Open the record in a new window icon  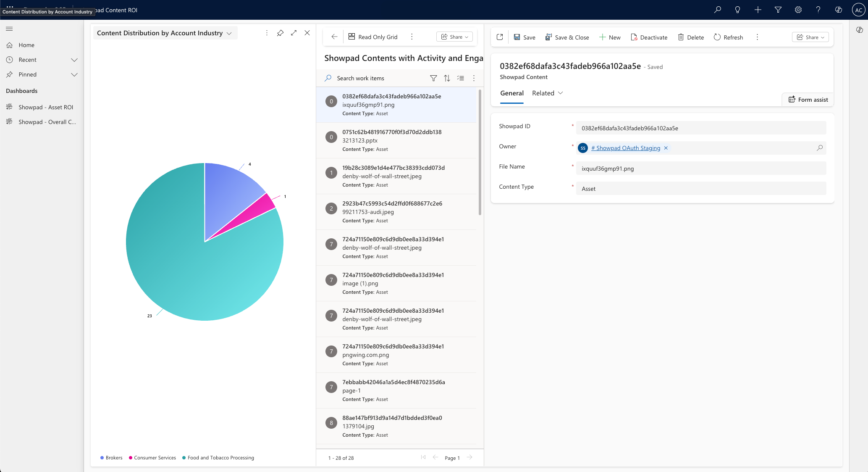(x=499, y=37)
